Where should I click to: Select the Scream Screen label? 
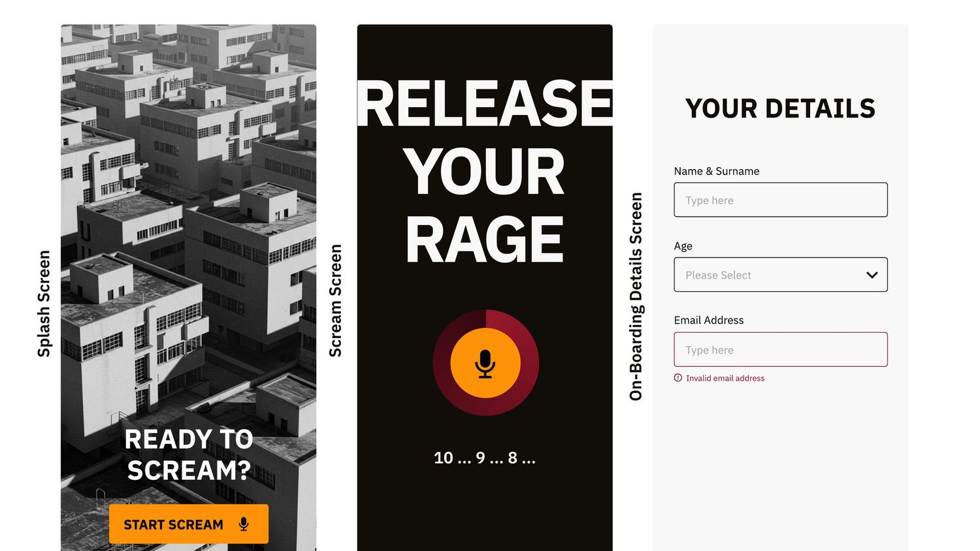(335, 301)
